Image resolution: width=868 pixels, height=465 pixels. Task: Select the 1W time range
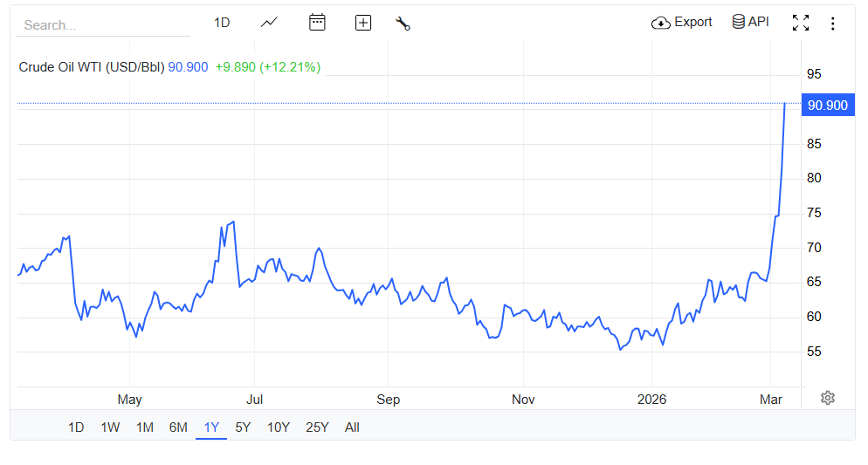pyautogui.click(x=110, y=427)
